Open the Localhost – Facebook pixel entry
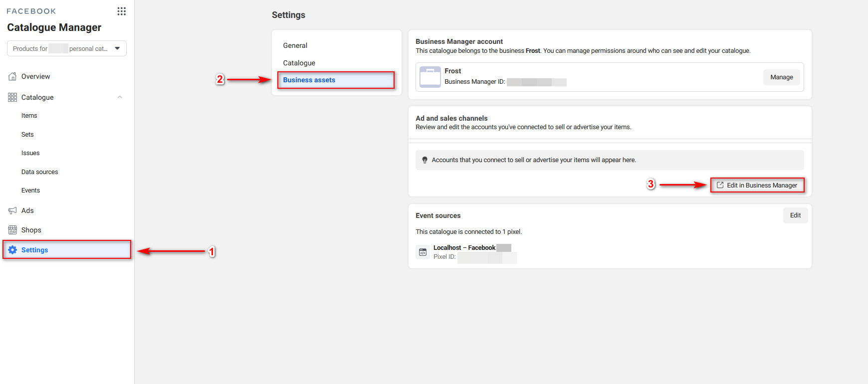Screen dimensions: 868x384 point(464,248)
